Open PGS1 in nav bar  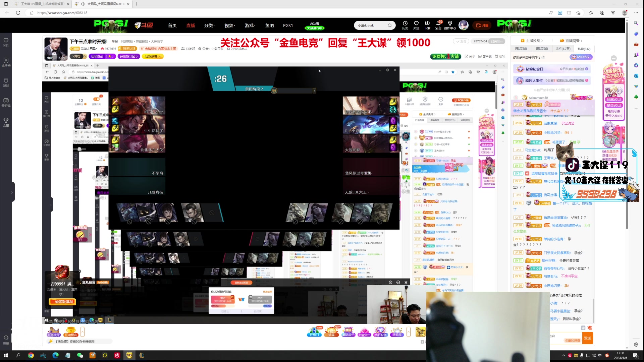[288, 25]
